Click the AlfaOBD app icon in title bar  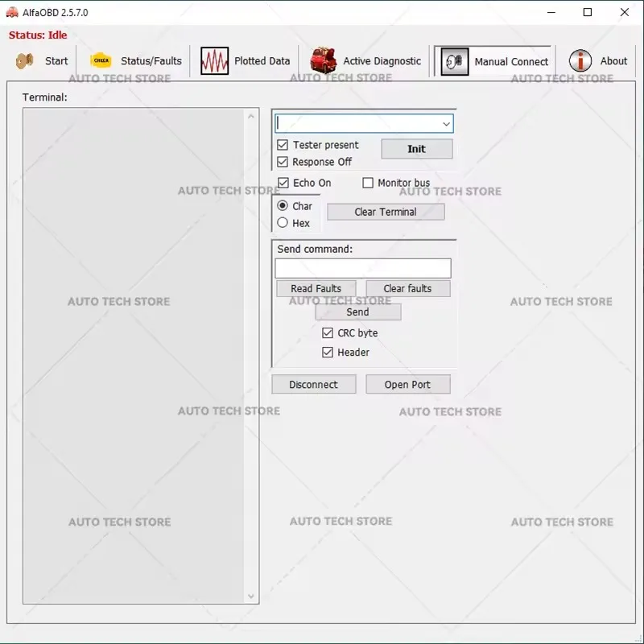(12, 12)
